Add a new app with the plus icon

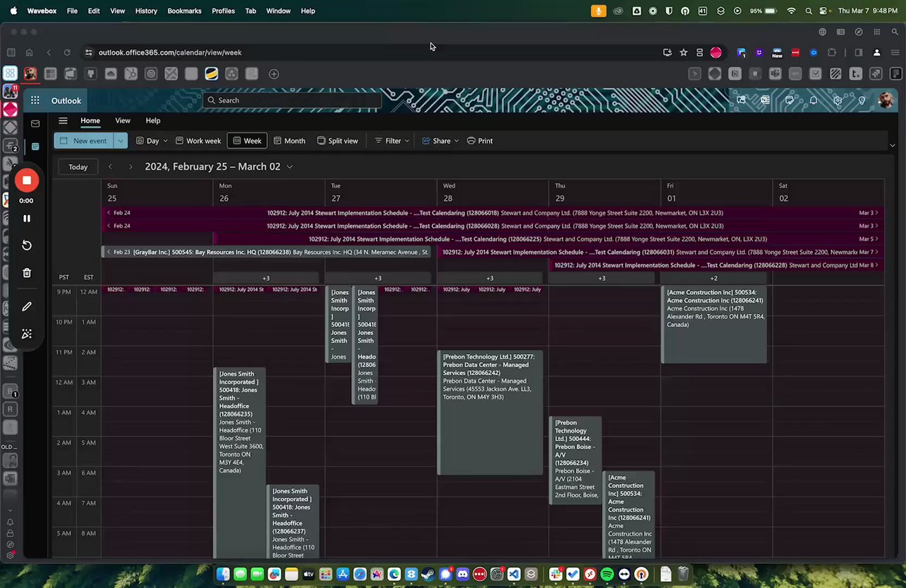(x=274, y=74)
